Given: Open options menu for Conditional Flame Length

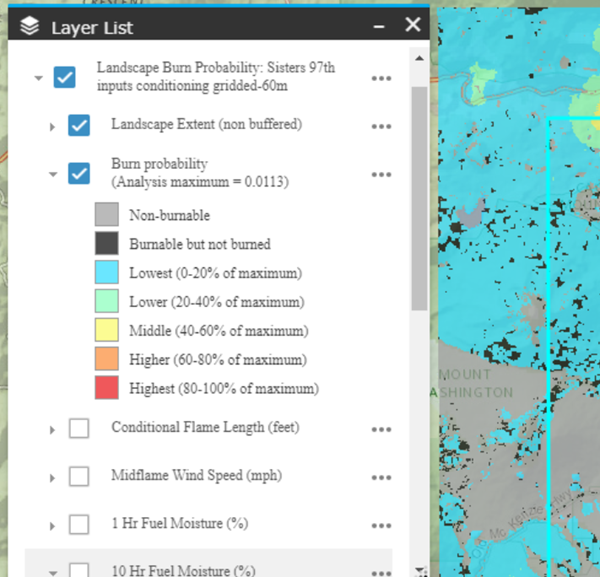Looking at the screenshot, I should [x=380, y=429].
